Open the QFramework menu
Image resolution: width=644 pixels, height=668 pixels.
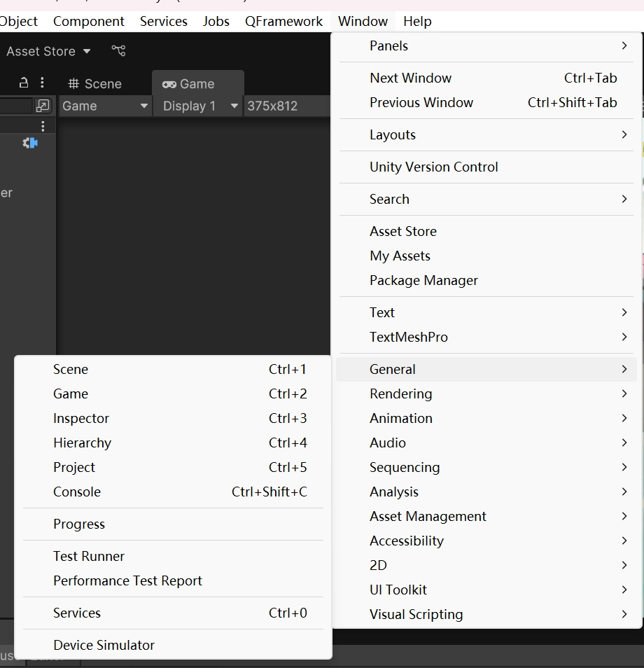tap(283, 21)
